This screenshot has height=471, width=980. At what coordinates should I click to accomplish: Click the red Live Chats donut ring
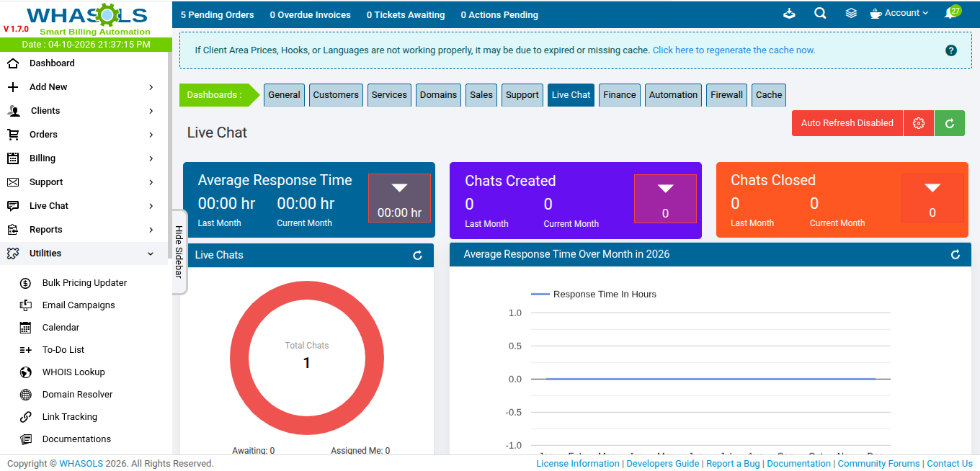pyautogui.click(x=239, y=358)
